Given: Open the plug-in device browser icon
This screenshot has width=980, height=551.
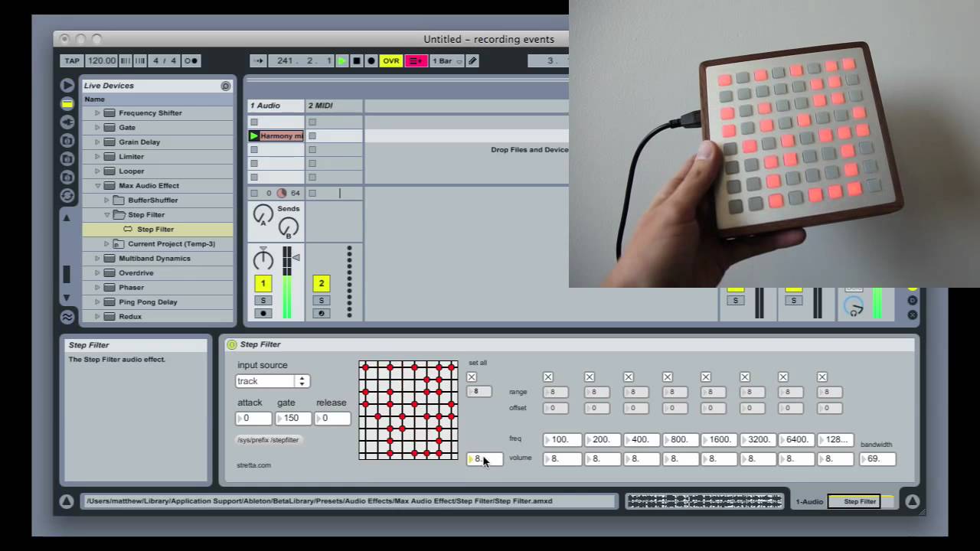Looking at the screenshot, I should tap(67, 122).
